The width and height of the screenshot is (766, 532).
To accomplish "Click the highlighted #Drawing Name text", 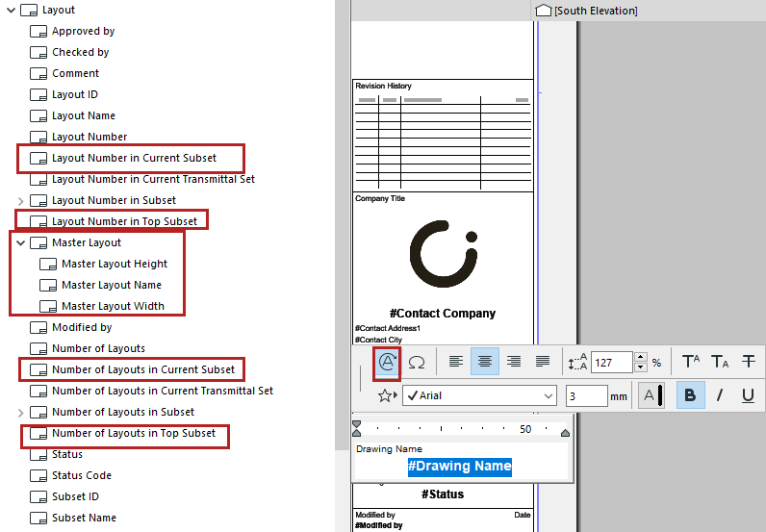I will click(460, 466).
